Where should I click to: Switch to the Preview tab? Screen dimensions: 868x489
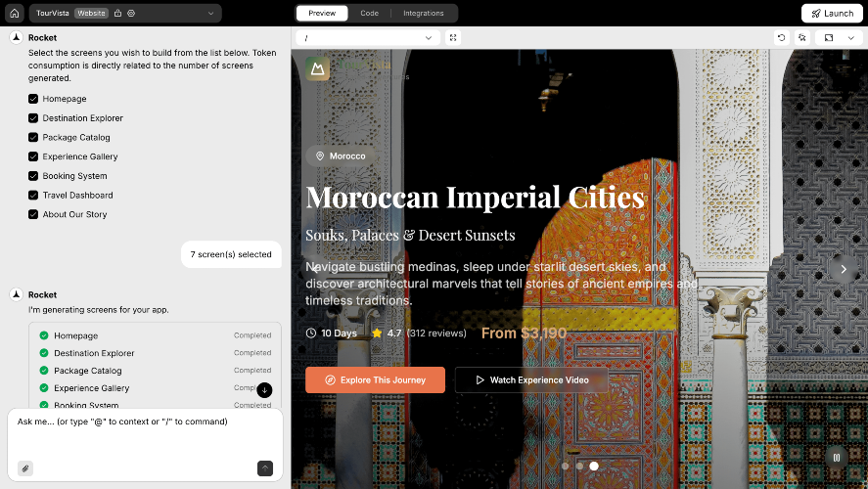point(322,14)
